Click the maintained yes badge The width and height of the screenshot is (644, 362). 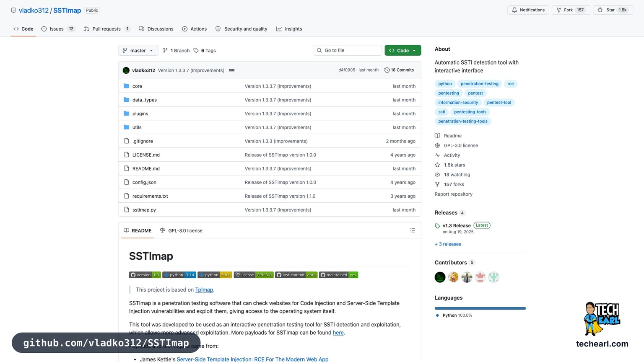point(338,275)
